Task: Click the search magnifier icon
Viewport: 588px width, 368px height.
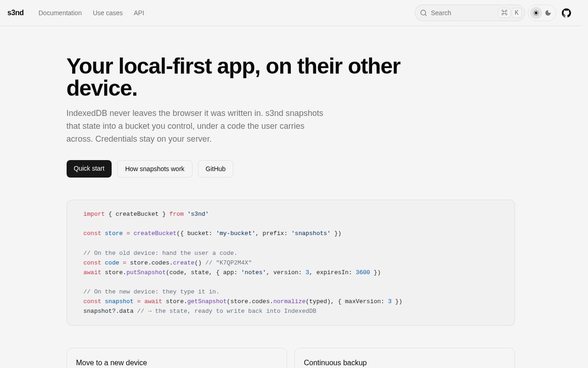Action: pyautogui.click(x=424, y=13)
